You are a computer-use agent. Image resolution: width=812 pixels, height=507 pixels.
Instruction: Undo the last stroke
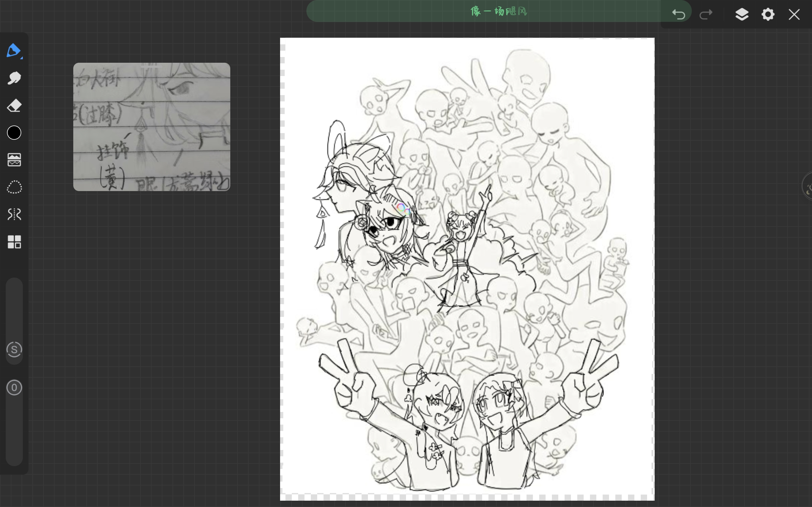678,15
